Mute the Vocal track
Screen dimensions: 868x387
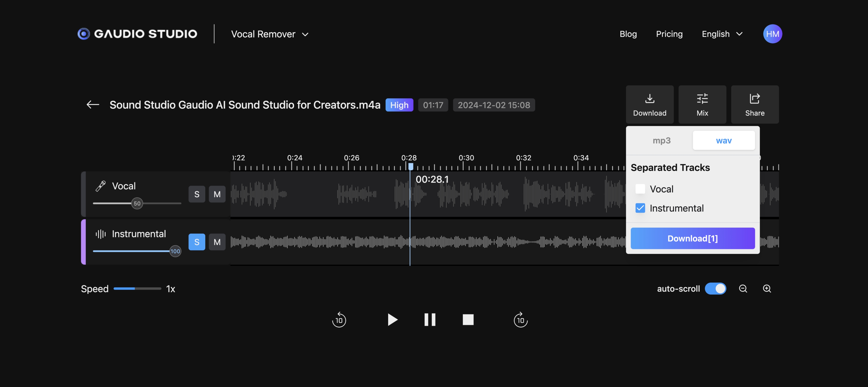point(217,194)
